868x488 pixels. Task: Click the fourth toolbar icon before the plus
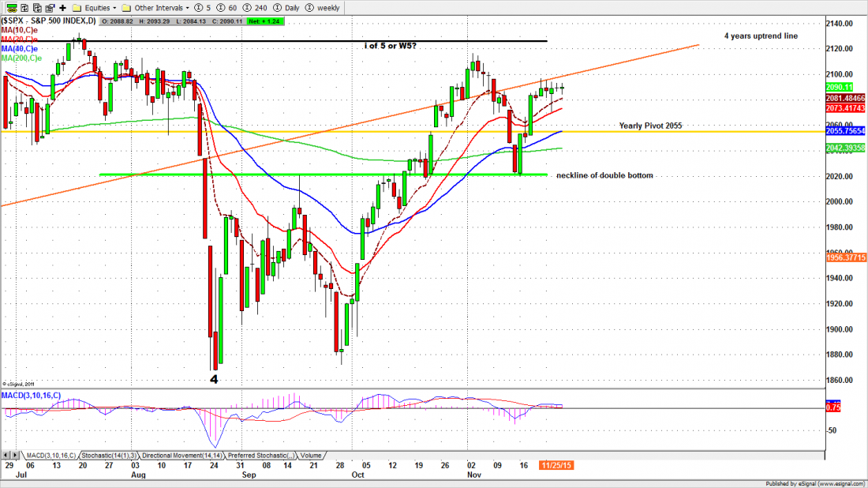click(x=49, y=7)
